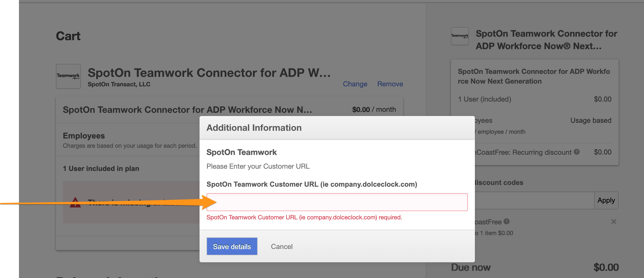Click the red required-field error message

(304, 217)
